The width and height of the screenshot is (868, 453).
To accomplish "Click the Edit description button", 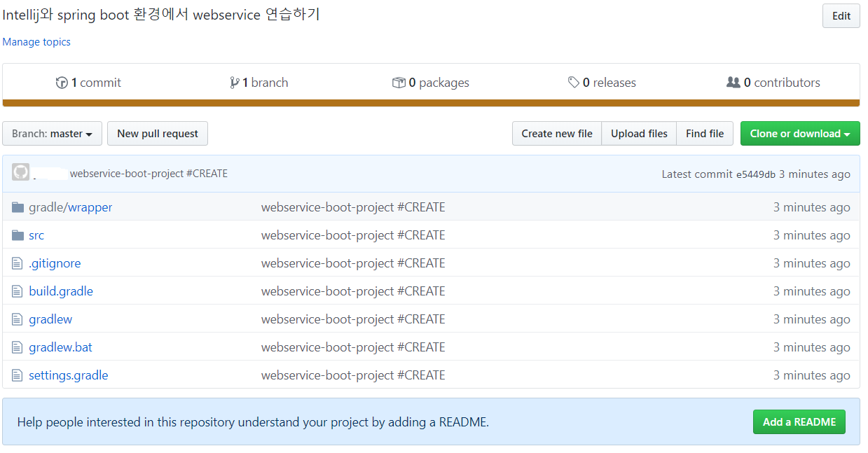I will 841,16.
